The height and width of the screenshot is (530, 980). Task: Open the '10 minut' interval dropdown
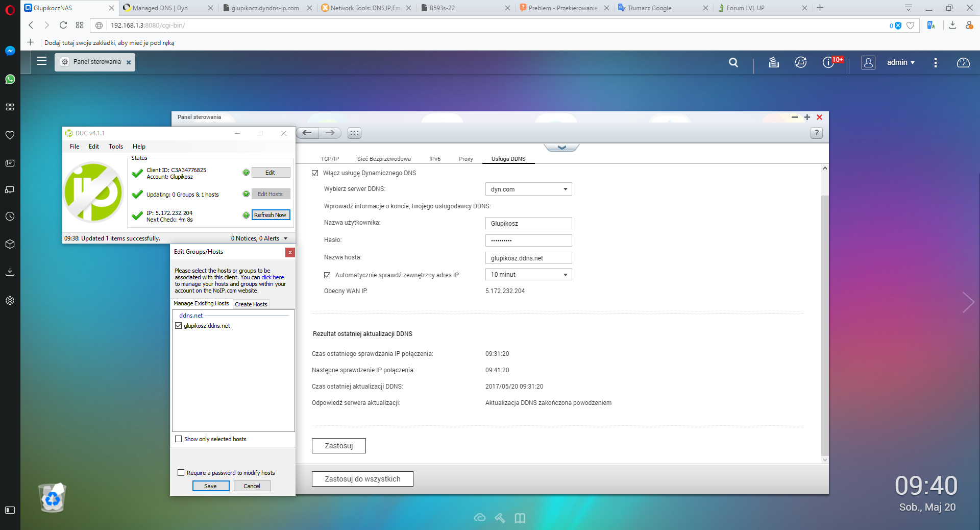coord(528,275)
